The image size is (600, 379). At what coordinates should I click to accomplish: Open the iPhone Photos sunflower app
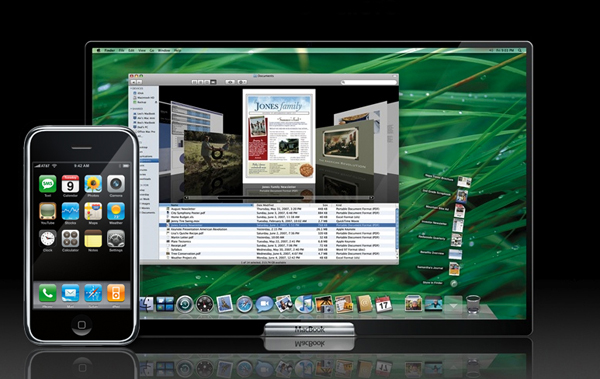tap(93, 184)
